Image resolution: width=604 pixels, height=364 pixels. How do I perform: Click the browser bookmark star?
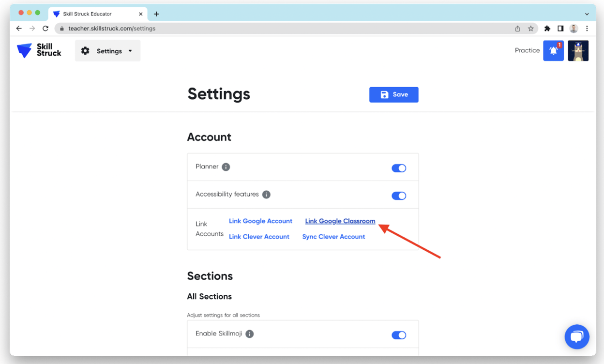tap(530, 29)
